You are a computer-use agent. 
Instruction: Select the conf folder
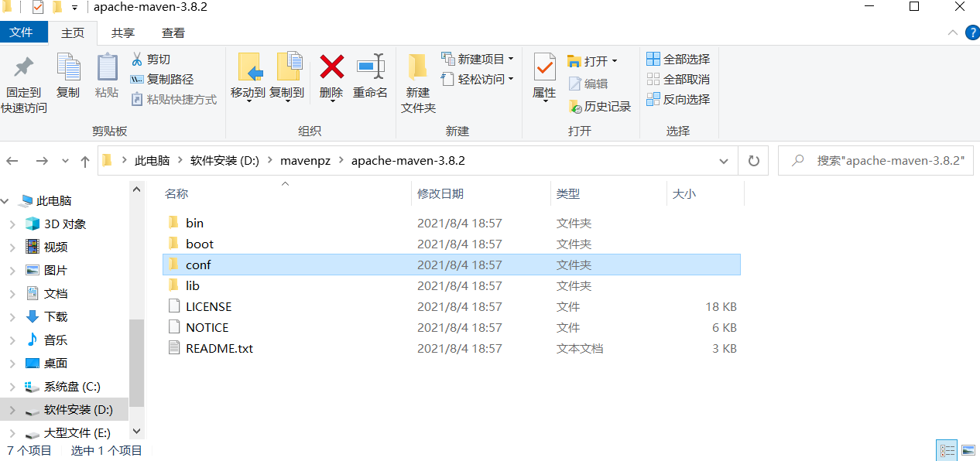pos(451,265)
